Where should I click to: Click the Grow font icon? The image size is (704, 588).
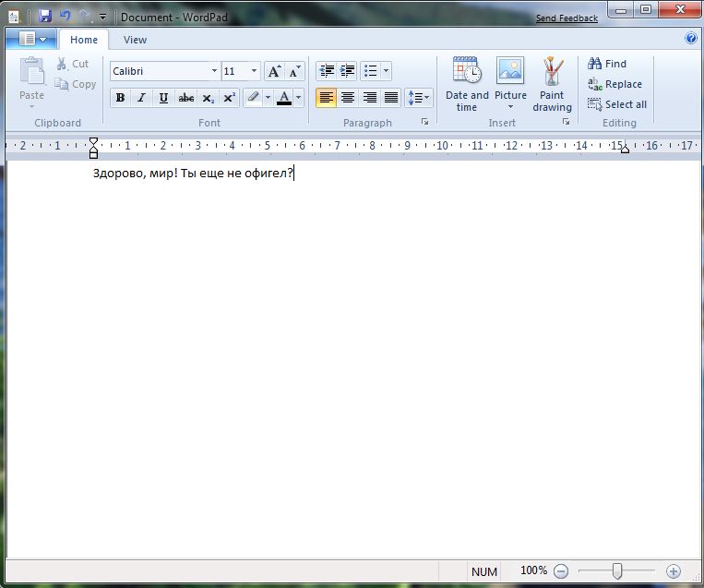274,71
